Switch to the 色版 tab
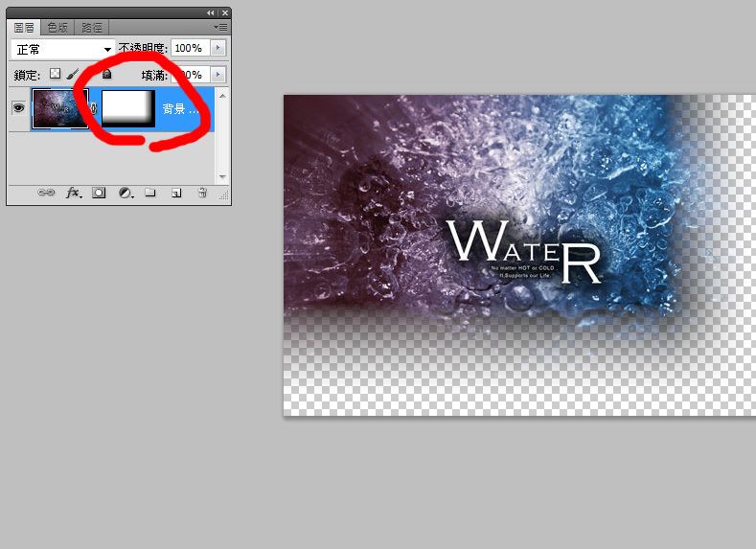Image resolution: width=756 pixels, height=549 pixels. coord(57,28)
